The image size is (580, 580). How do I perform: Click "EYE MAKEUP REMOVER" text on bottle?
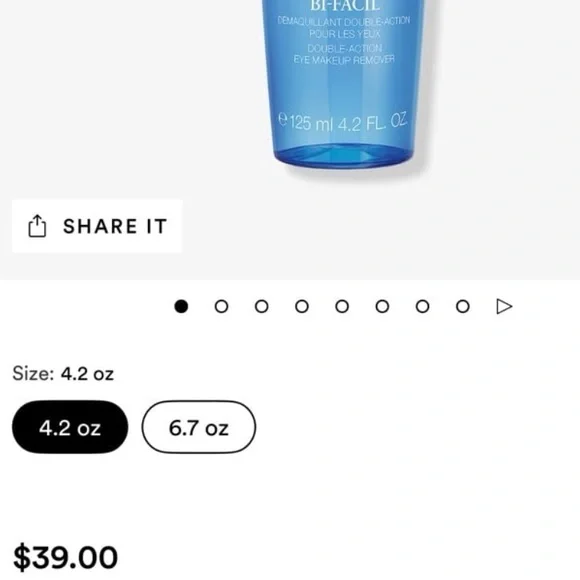click(x=344, y=60)
